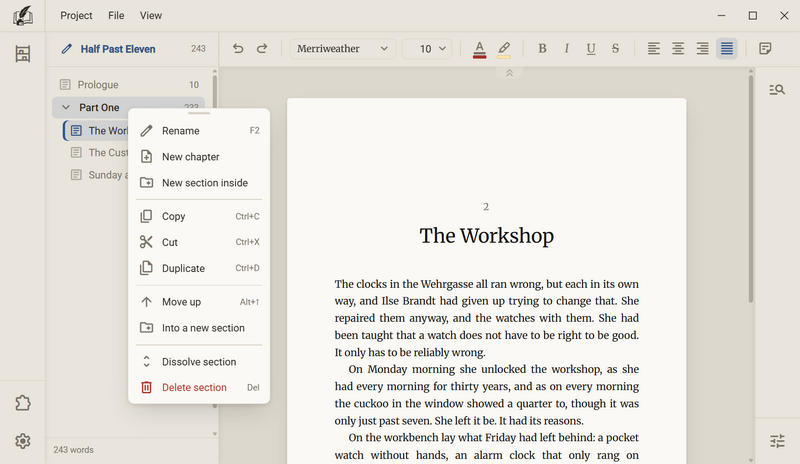
Task: Open the project structure sidebar icon
Action: tap(22, 54)
